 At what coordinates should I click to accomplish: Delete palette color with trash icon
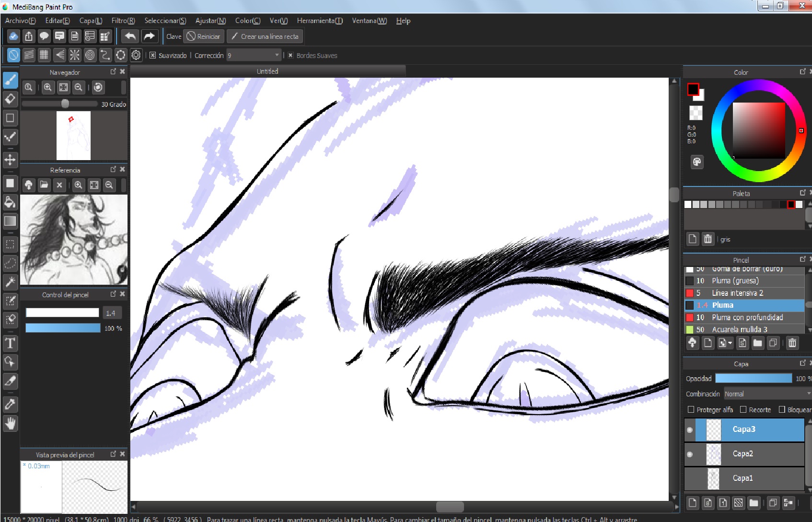pyautogui.click(x=708, y=239)
